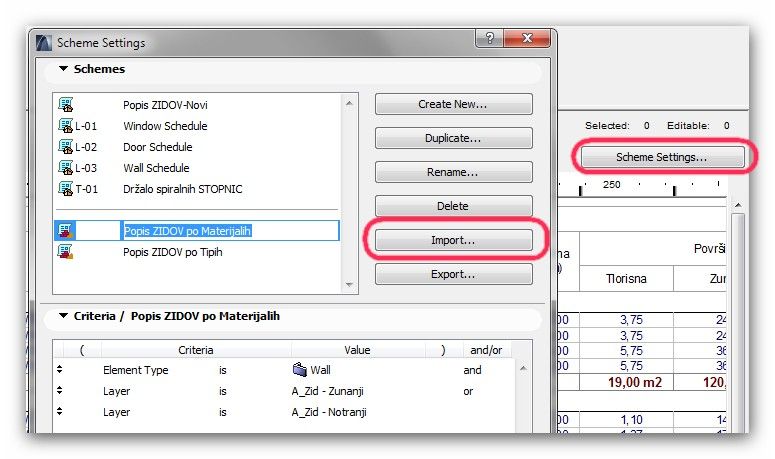This screenshot has width=775, height=459.
Task: Click the Duplicate... button
Action: [453, 138]
